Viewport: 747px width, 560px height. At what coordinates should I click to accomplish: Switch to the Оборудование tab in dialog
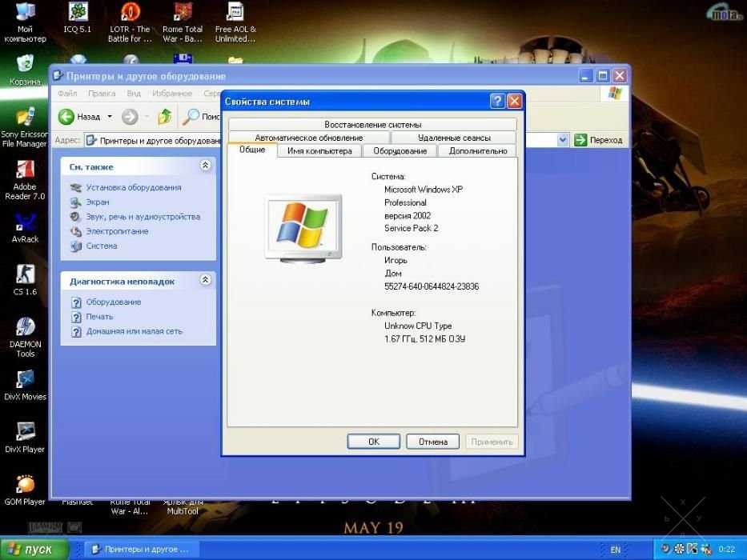click(400, 151)
